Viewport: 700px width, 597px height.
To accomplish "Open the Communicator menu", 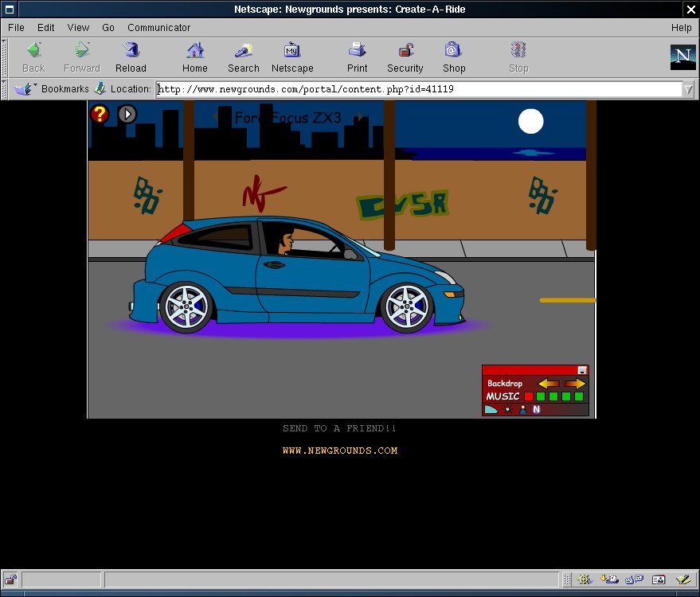I will click(x=159, y=28).
